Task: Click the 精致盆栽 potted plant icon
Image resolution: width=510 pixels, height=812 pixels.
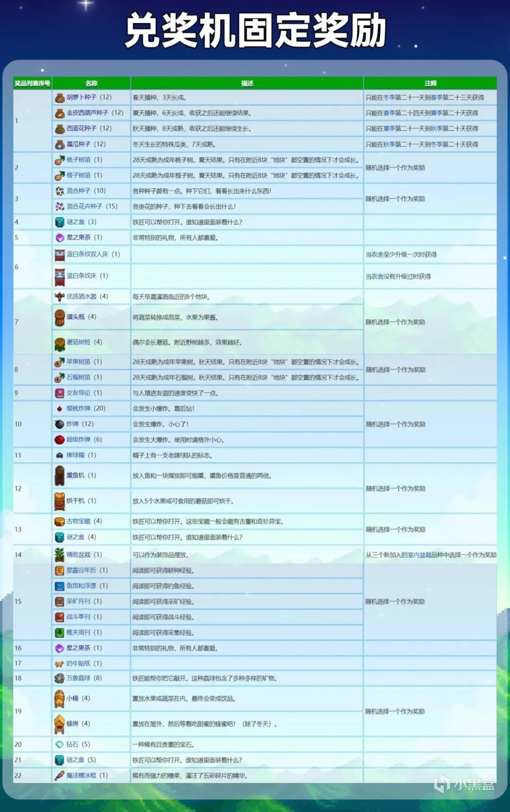Action: 59,554
